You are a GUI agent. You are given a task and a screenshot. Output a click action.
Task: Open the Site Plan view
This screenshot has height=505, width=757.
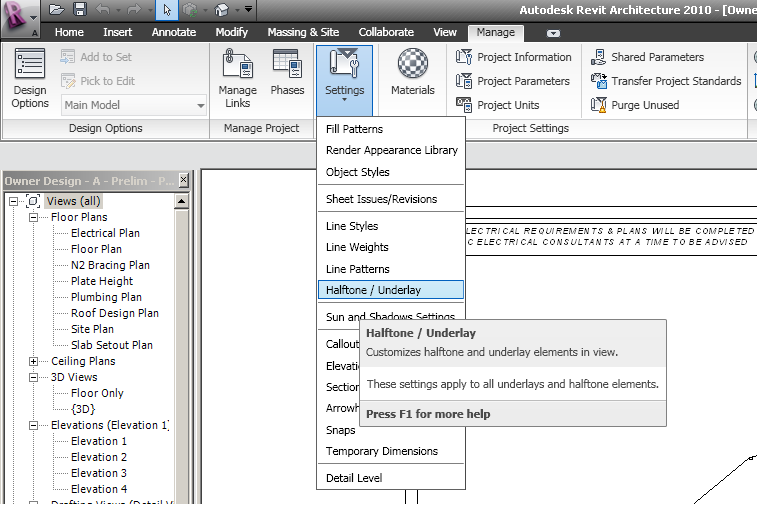pos(92,329)
